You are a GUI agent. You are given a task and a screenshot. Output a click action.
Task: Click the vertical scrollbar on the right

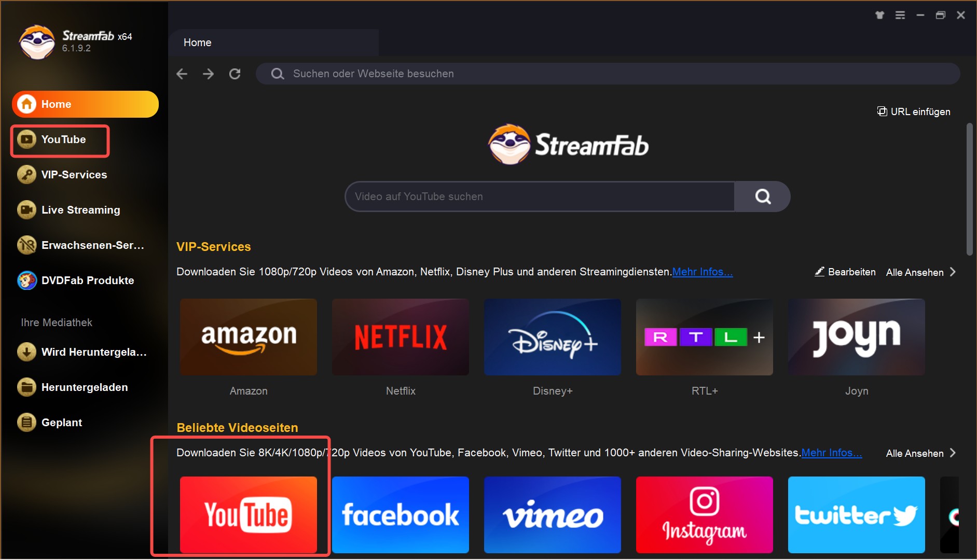(969, 189)
